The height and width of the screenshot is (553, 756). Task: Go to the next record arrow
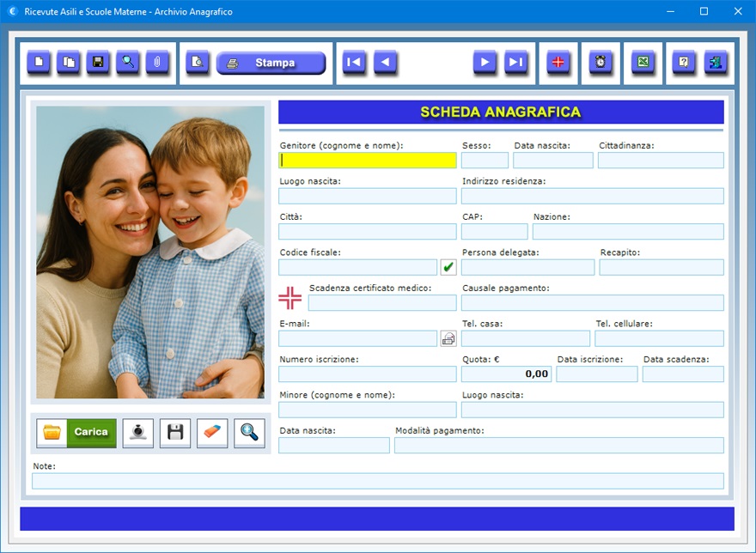point(485,63)
